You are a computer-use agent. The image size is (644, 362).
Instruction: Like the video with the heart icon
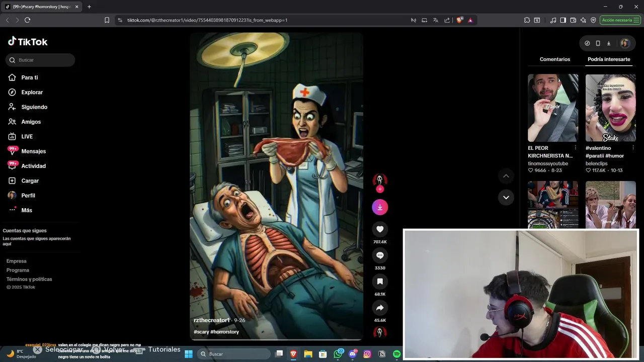point(380,229)
